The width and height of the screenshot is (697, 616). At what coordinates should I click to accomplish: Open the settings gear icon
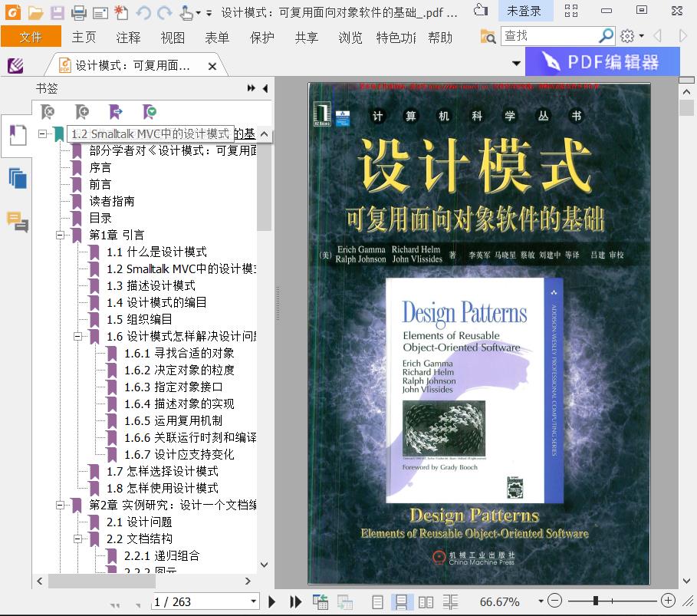[x=627, y=36]
